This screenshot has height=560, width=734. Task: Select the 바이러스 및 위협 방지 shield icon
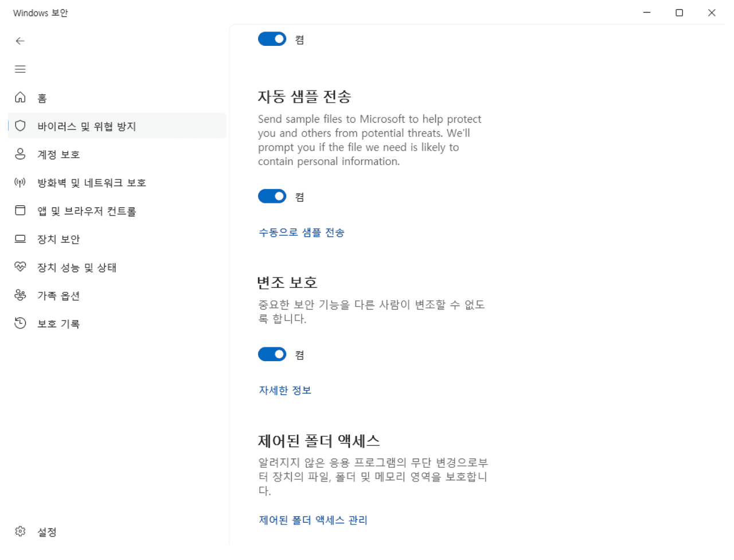point(20,126)
